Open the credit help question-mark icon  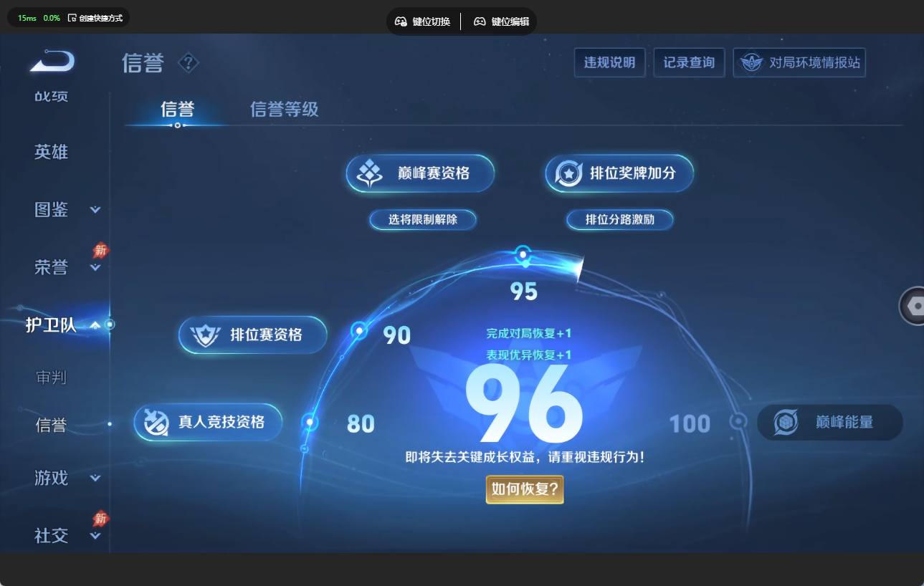[x=188, y=63]
